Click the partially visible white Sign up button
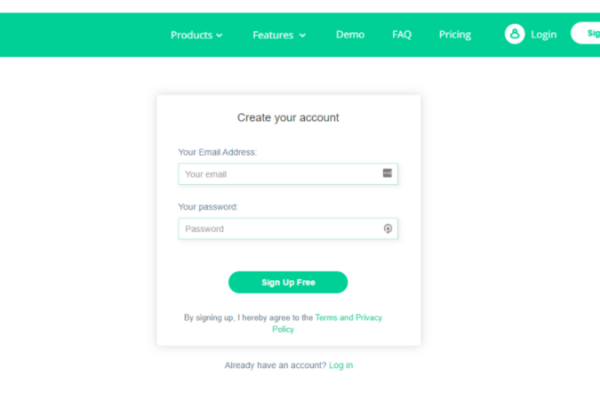Image resolution: width=600 pixels, height=400 pixels. (x=586, y=33)
